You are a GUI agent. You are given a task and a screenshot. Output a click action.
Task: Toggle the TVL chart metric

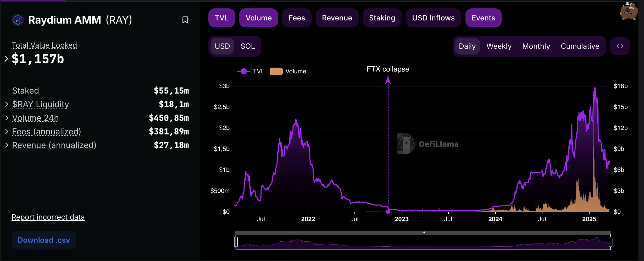click(221, 18)
